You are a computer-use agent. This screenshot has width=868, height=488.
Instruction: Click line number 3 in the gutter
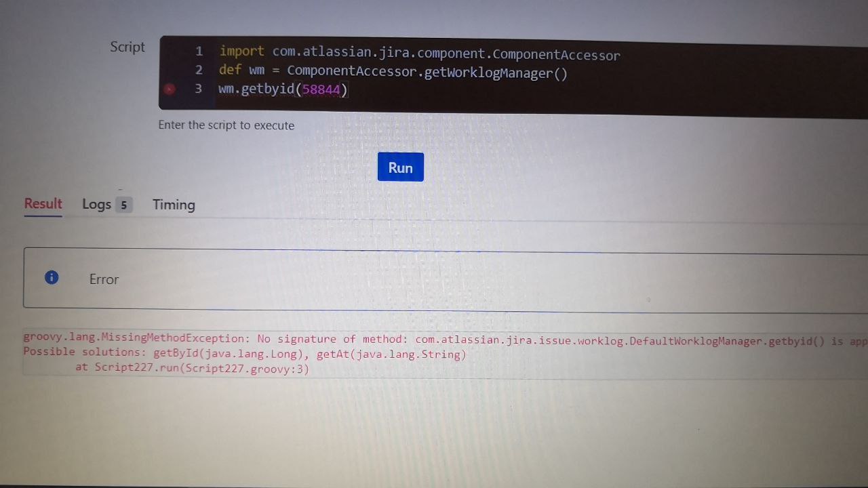click(x=198, y=89)
